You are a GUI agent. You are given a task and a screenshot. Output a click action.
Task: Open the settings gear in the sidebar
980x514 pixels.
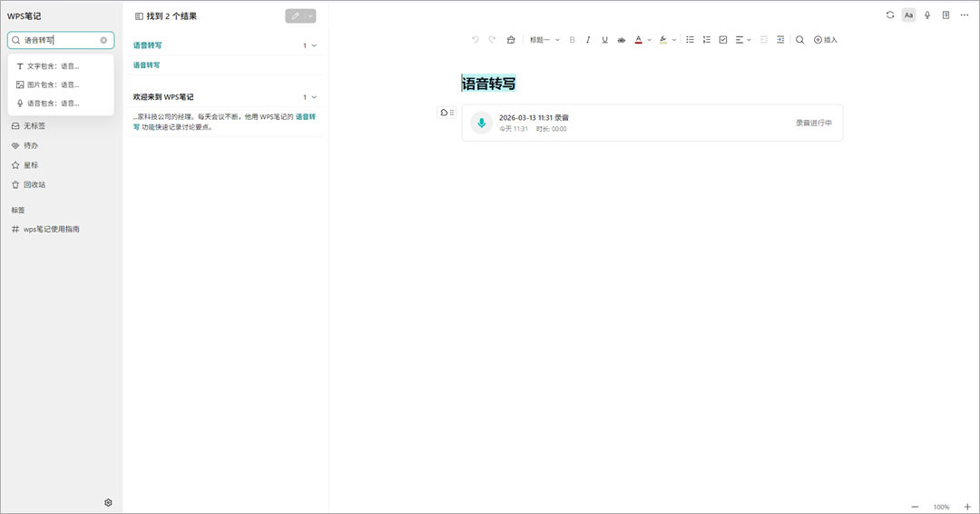(108, 503)
